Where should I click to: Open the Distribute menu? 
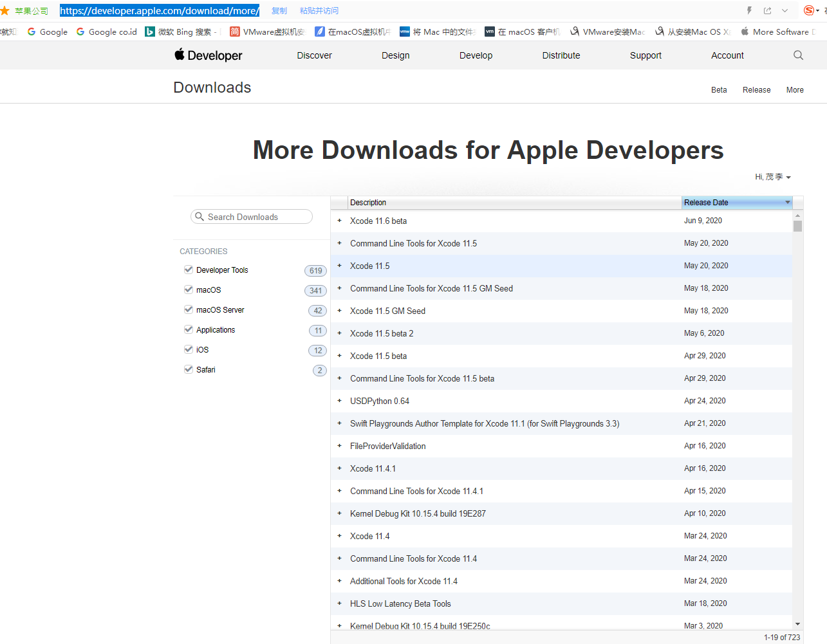click(x=561, y=55)
